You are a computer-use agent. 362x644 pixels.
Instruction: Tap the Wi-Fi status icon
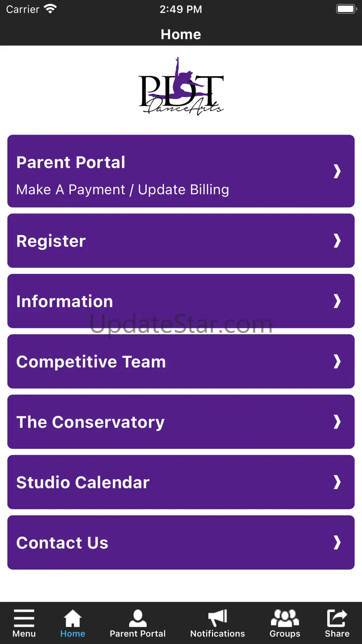click(50, 9)
